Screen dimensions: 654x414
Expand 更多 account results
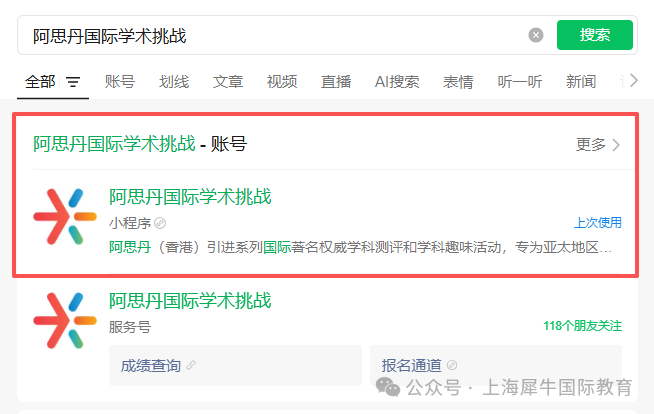[598, 145]
